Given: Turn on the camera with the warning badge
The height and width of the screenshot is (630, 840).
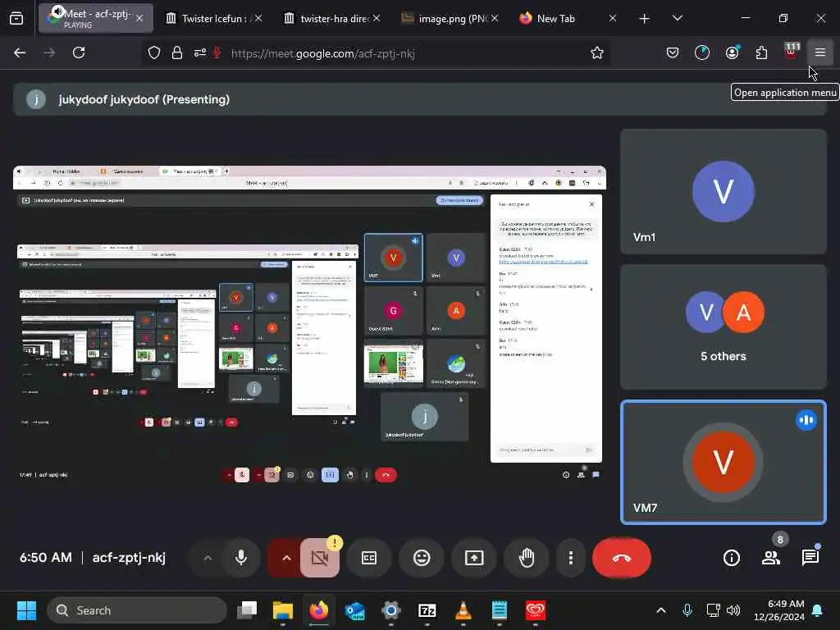Looking at the screenshot, I should point(320,558).
